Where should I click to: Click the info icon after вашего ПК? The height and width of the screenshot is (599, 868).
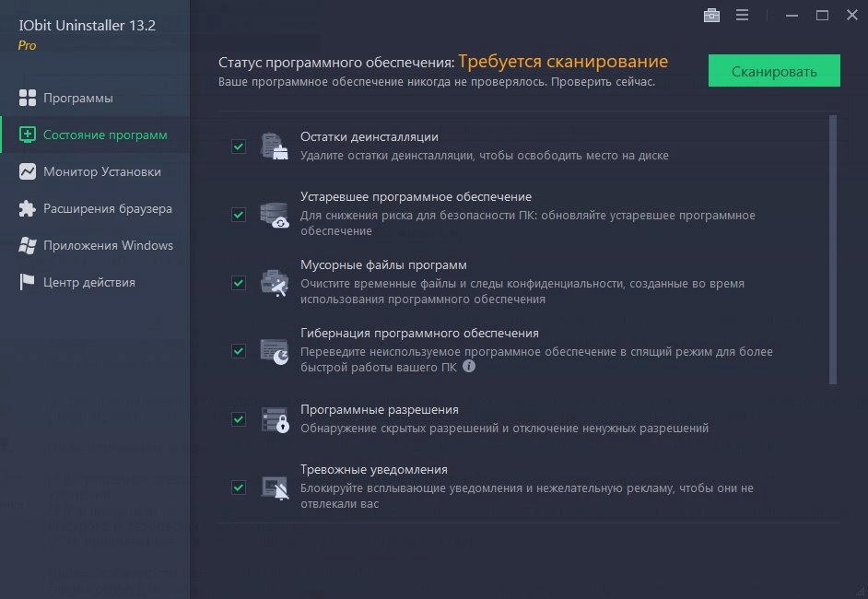pos(469,366)
